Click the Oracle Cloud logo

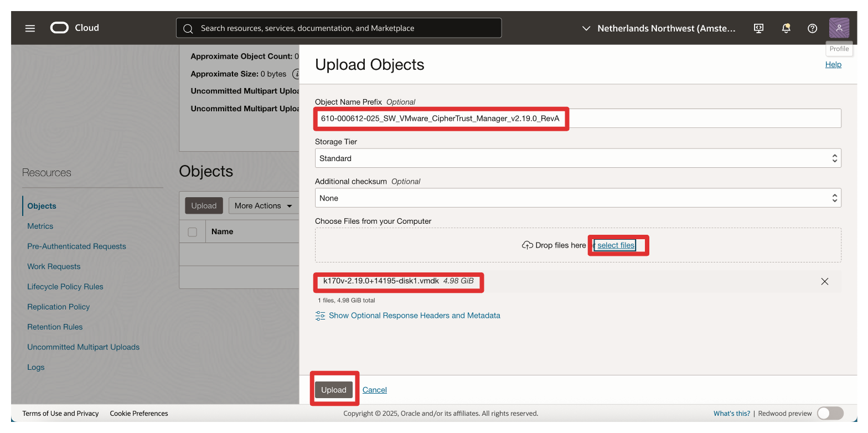[75, 28]
